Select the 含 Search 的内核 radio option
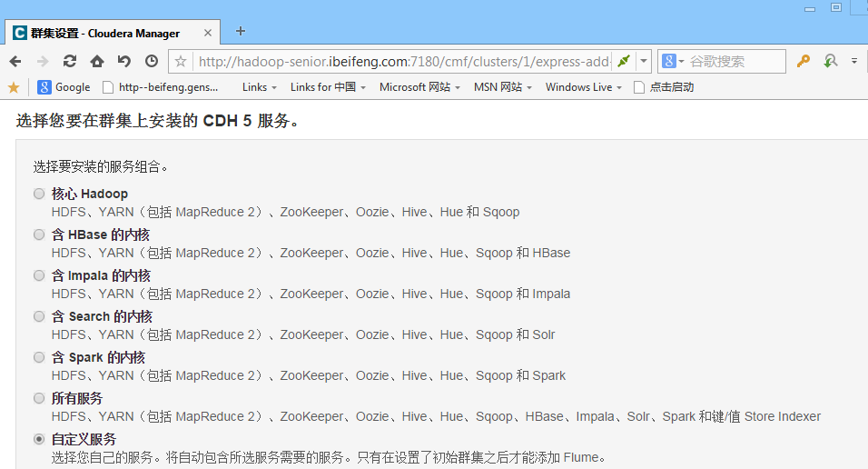This screenshot has width=868, height=469. pos(39,316)
